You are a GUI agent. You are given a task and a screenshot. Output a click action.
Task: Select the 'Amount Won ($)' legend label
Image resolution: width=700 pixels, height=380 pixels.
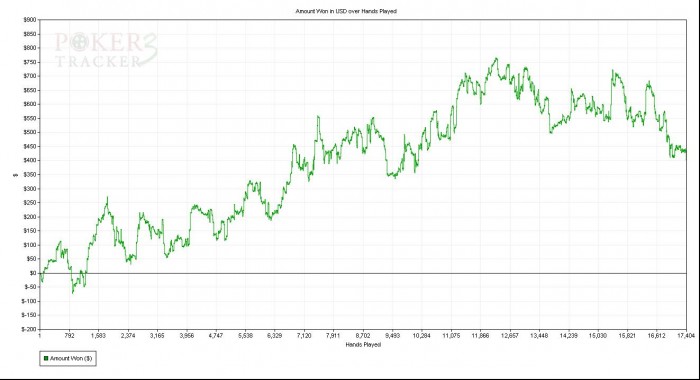pos(71,358)
